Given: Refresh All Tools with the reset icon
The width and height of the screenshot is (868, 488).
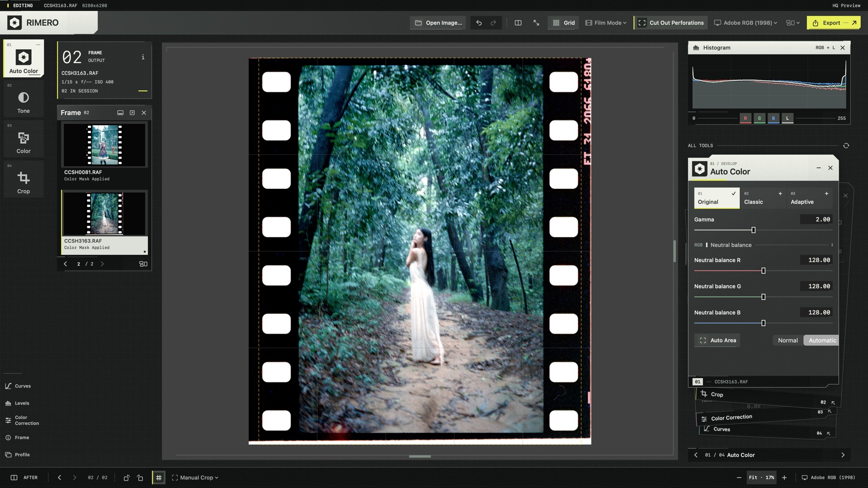Looking at the screenshot, I should (846, 145).
